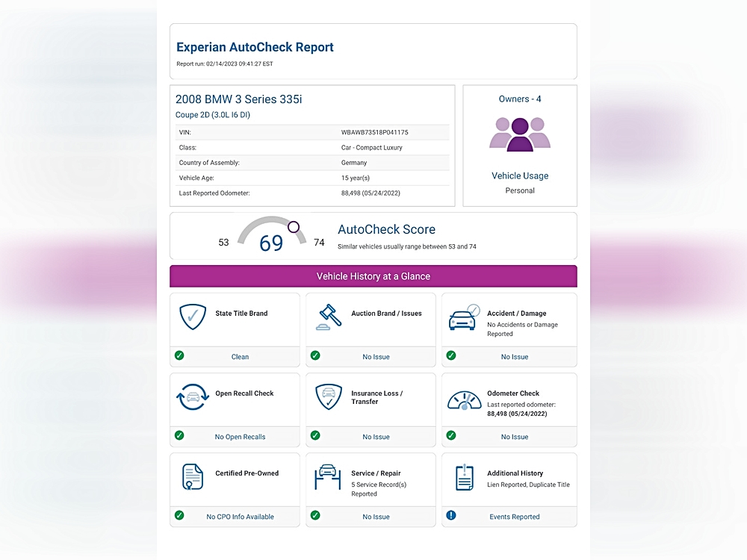Click the State Title Brand shield icon
The height and width of the screenshot is (560, 747).
pyautogui.click(x=192, y=317)
